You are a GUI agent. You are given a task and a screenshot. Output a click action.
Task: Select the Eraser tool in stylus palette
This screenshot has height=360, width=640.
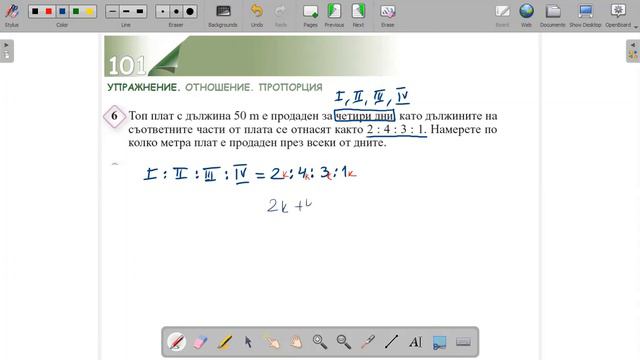tap(200, 342)
